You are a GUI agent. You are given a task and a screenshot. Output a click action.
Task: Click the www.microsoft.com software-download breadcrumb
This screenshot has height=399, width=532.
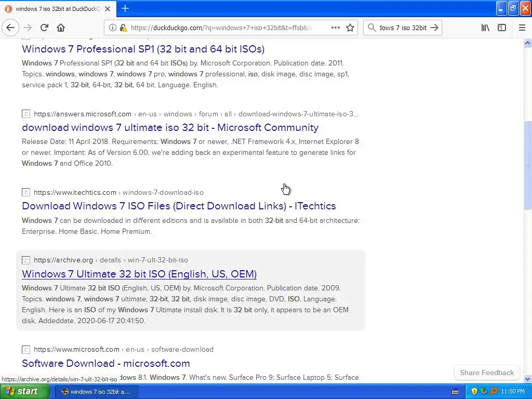(124, 350)
